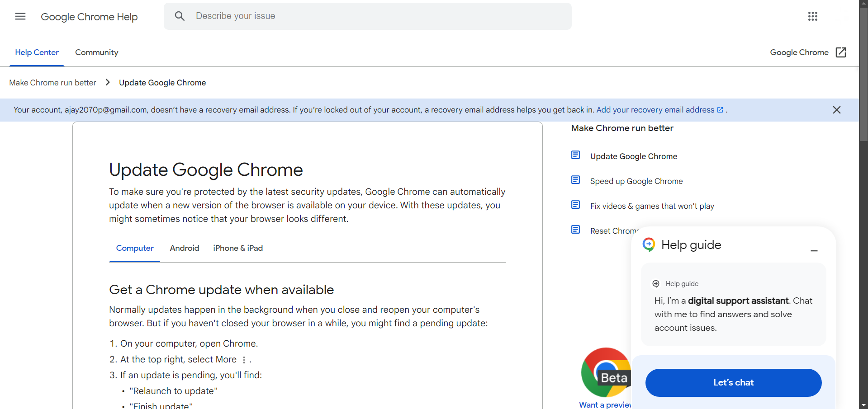Click article icon beside Speed up Google Chrome
Viewport: 868px width, 409px height.
pos(575,180)
